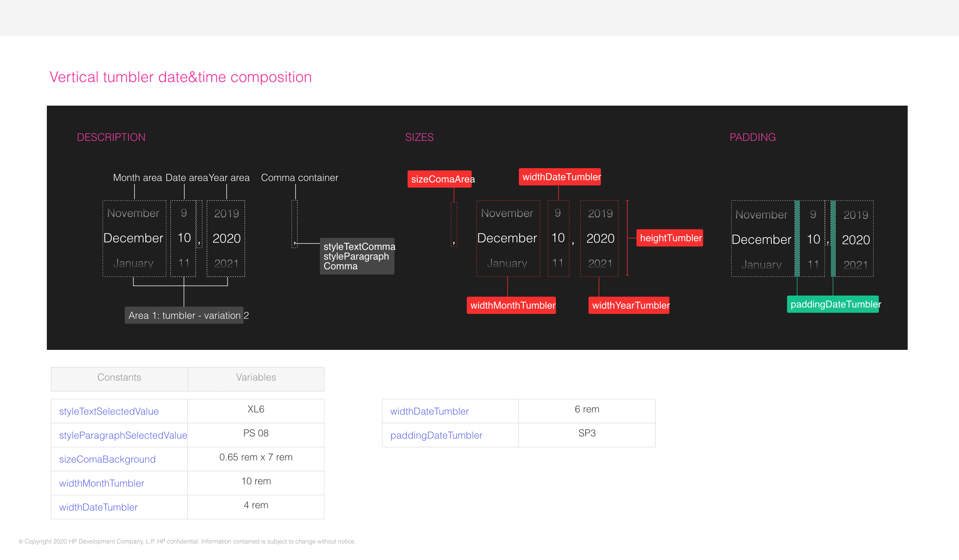Select date "10" in the Padding tumbler

click(x=814, y=239)
